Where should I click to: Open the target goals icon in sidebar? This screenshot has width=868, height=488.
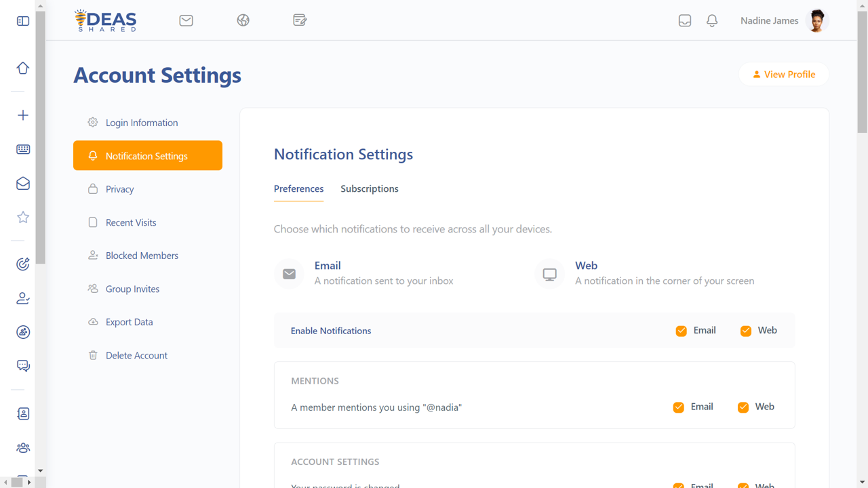tap(23, 264)
